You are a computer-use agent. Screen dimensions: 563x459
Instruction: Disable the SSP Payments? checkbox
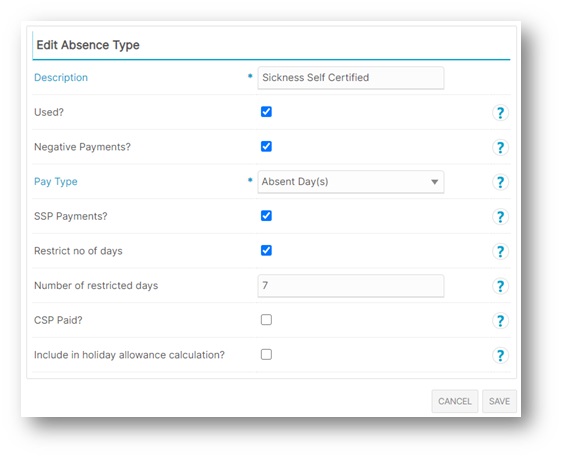point(266,216)
